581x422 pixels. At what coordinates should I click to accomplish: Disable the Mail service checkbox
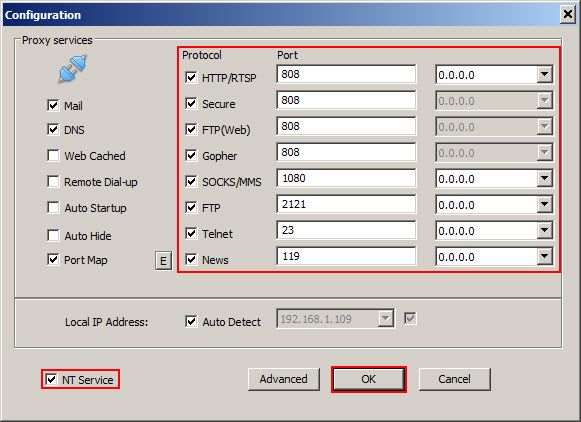coord(53,105)
